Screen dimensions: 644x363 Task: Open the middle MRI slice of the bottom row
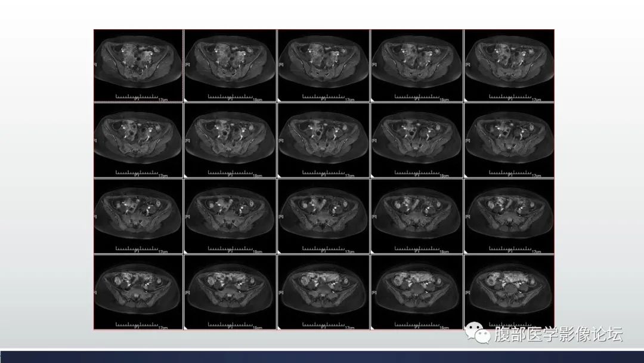pos(323,291)
